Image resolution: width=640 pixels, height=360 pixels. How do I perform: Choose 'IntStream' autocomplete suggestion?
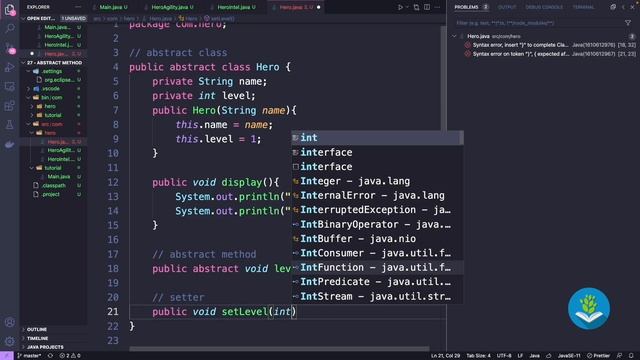tap(377, 296)
